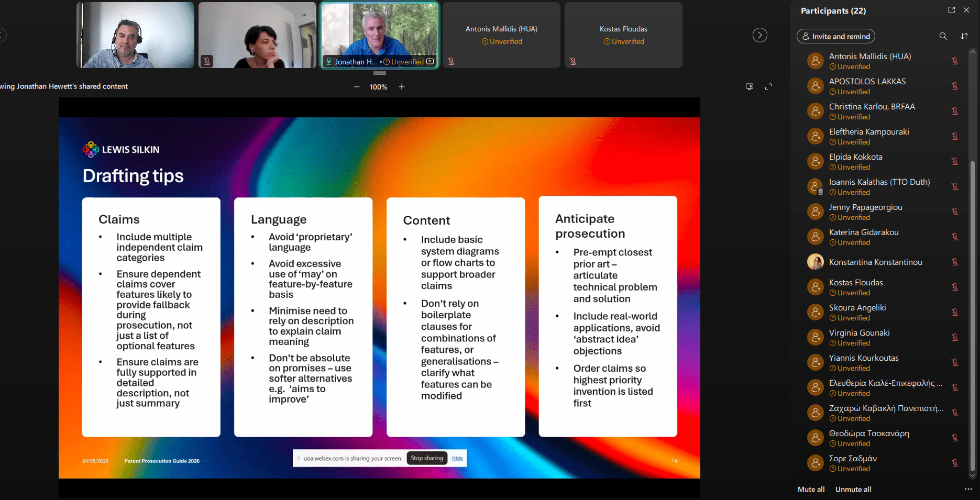Open the 100% zoom level control

click(378, 87)
